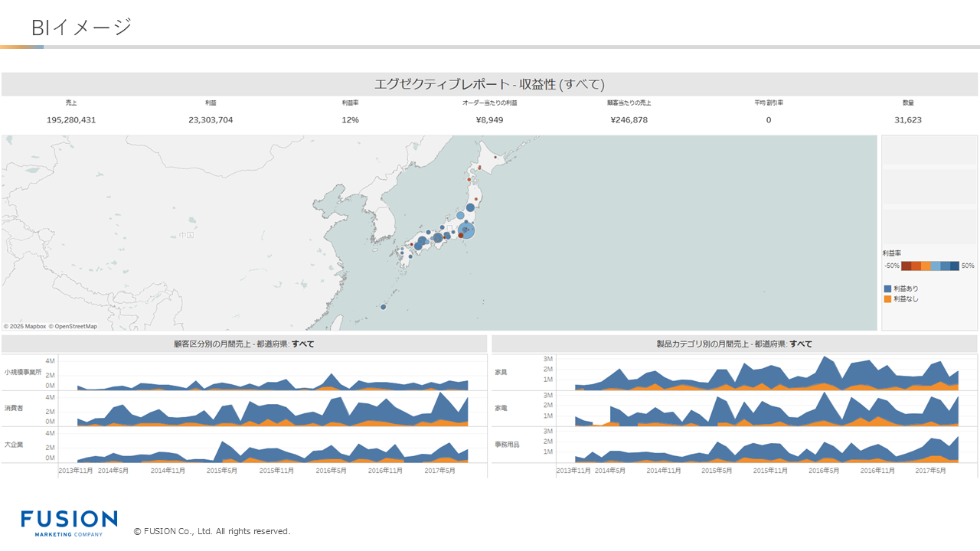Click the 大企業 area chart
The image size is (980, 551).
[272, 453]
